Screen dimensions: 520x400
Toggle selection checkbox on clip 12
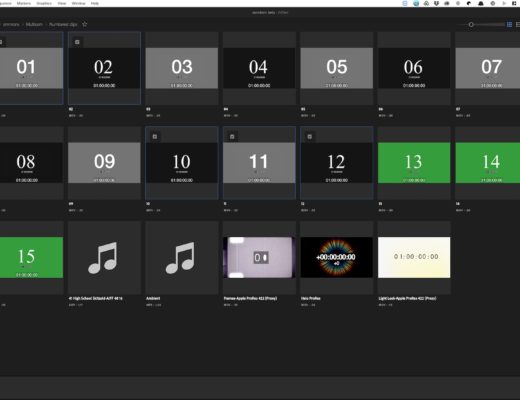(310, 137)
